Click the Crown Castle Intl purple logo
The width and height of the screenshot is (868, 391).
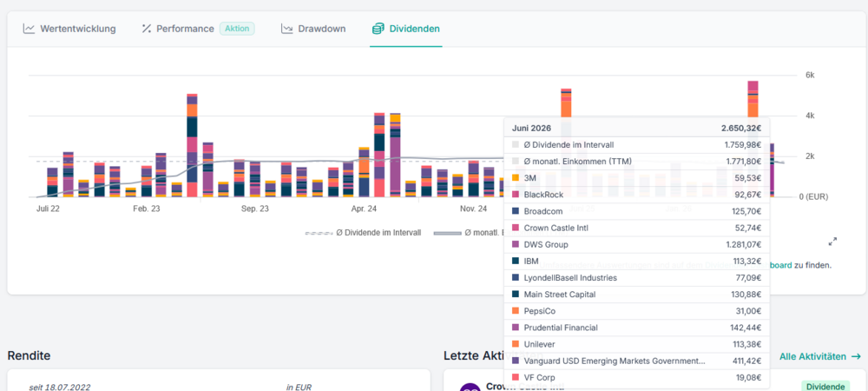[x=470, y=388]
